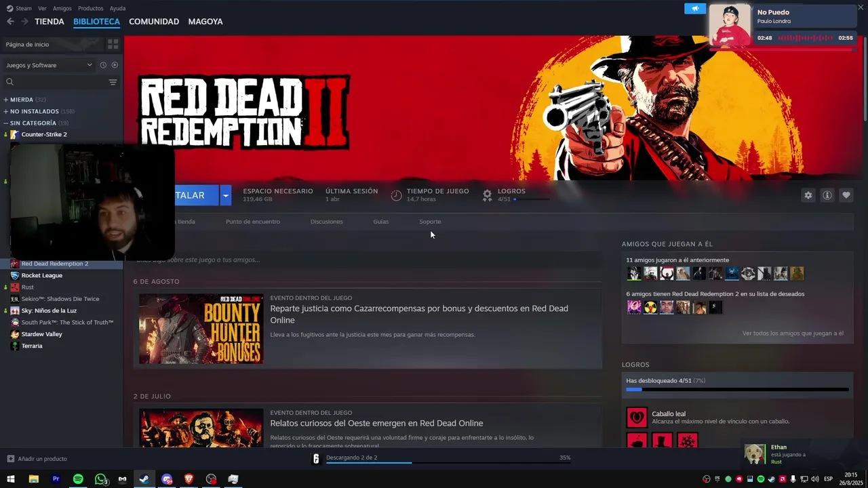Toggle the ready-to-play filter icon
This screenshot has height=488, width=868.
115,65
